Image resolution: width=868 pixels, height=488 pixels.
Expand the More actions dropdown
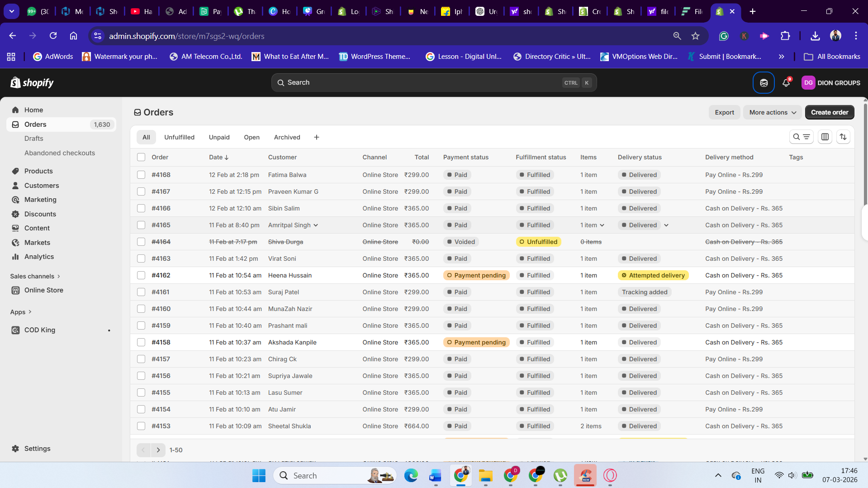pos(772,112)
